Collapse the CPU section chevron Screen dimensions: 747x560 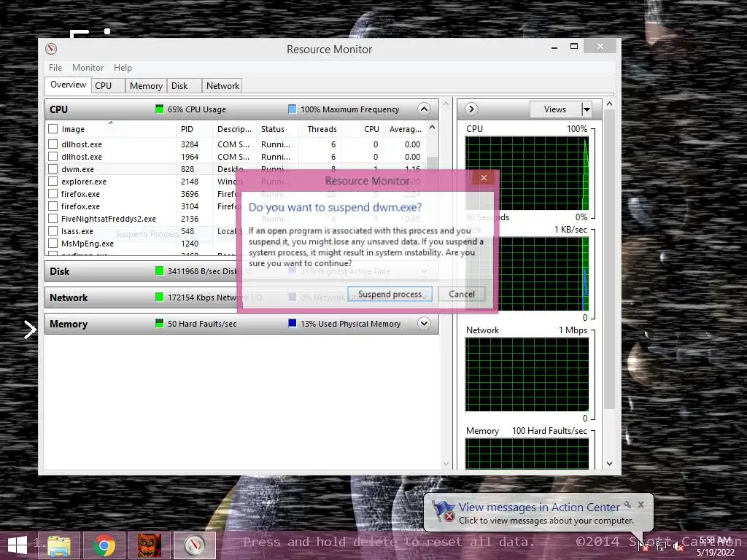[x=424, y=109]
